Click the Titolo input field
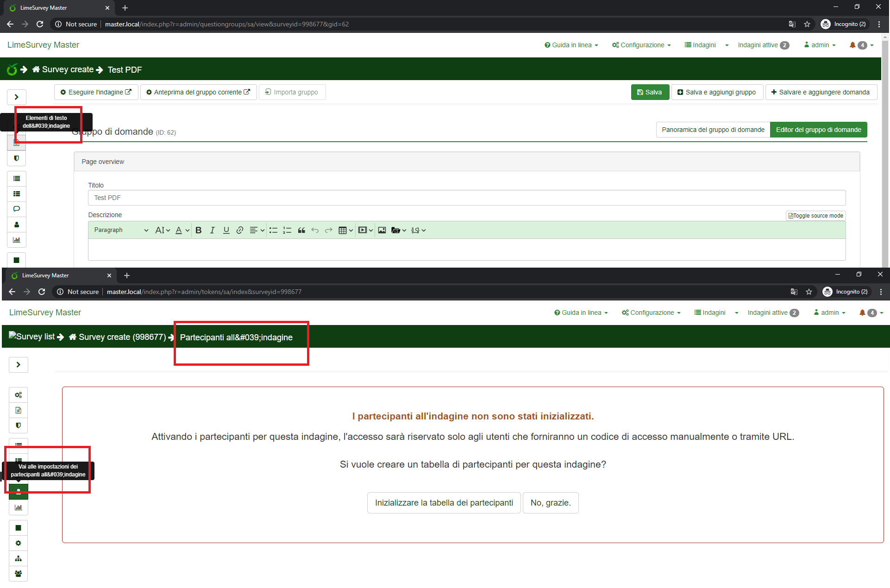Viewport: 890px width, 588px height. point(466,198)
